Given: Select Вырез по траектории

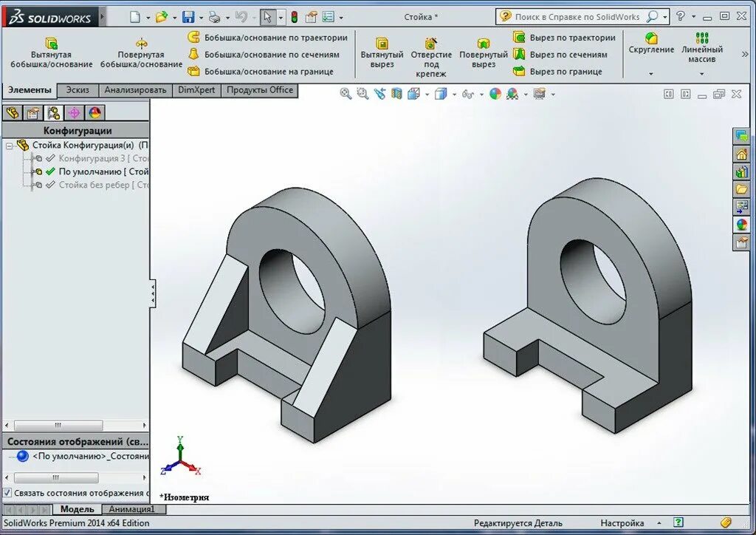Looking at the screenshot, I should 564,38.
